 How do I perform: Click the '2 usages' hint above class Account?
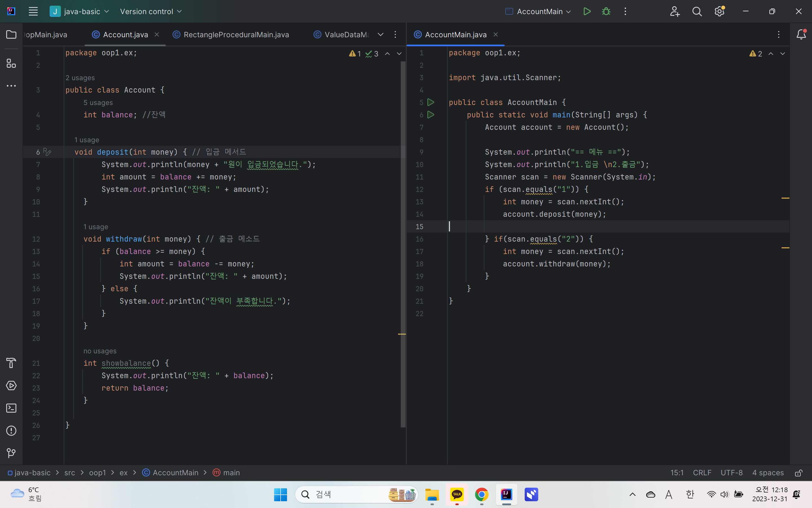coord(80,78)
